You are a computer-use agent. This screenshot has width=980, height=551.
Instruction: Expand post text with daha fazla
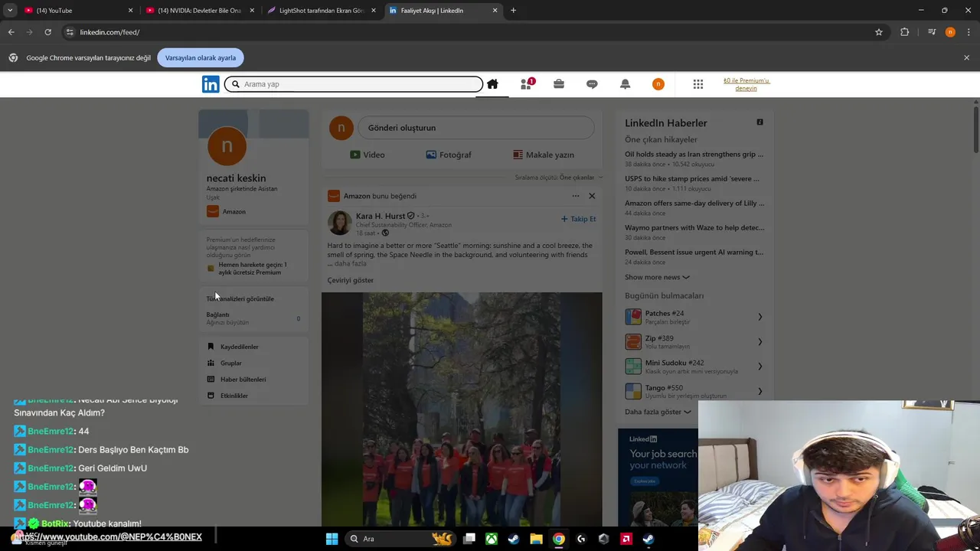[350, 263]
